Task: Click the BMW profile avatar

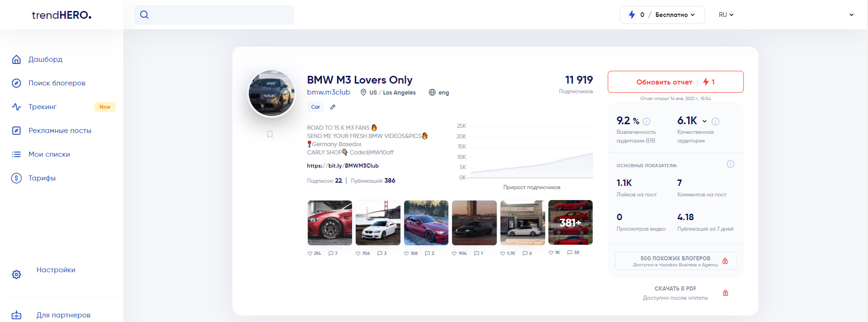Action: point(272,94)
